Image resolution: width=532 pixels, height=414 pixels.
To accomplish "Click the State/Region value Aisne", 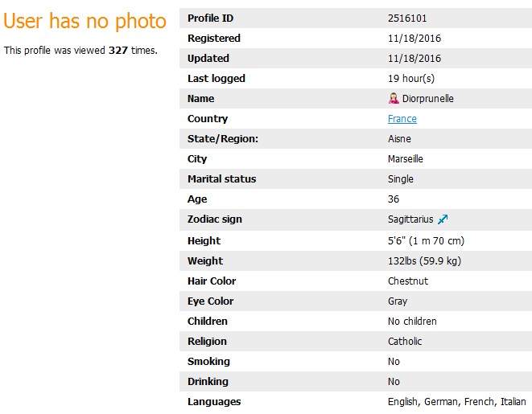I will click(x=399, y=138).
